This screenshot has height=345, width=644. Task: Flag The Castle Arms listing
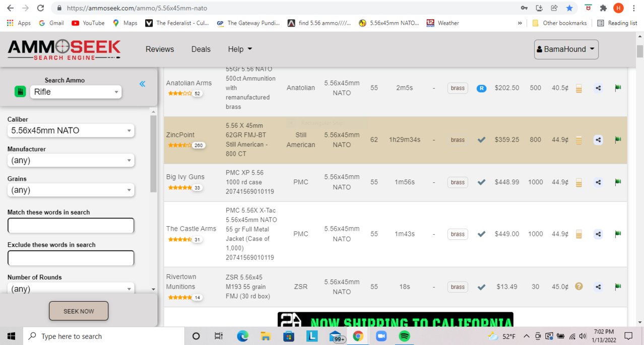618,234
